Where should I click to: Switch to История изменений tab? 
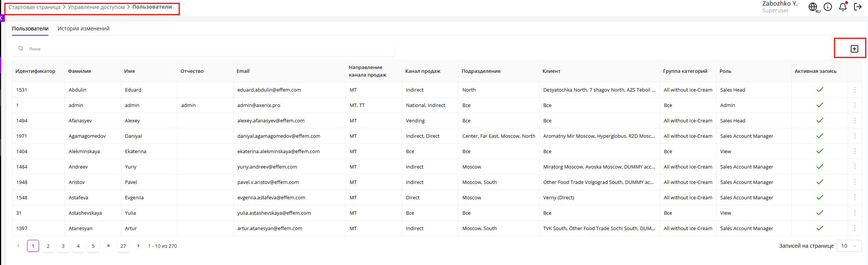83,29
